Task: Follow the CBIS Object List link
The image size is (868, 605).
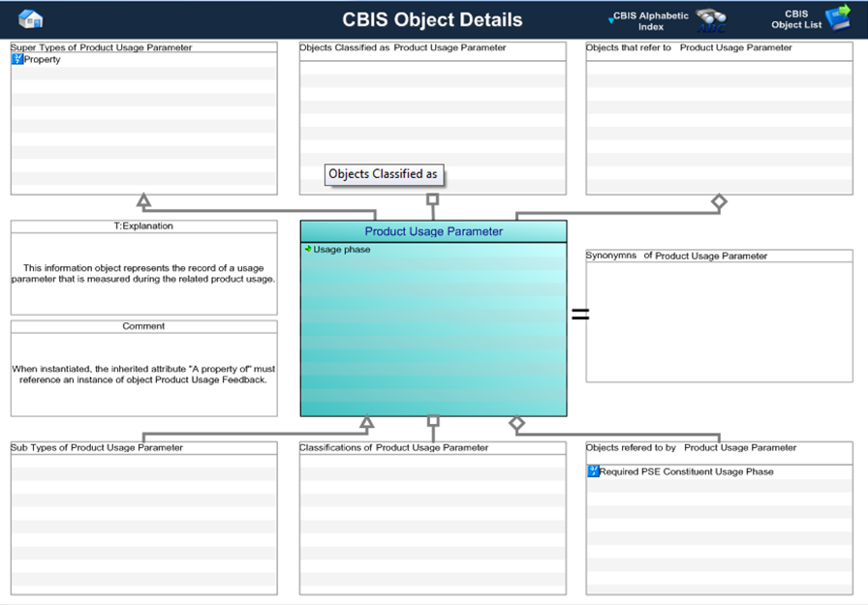Action: pyautogui.click(x=796, y=19)
